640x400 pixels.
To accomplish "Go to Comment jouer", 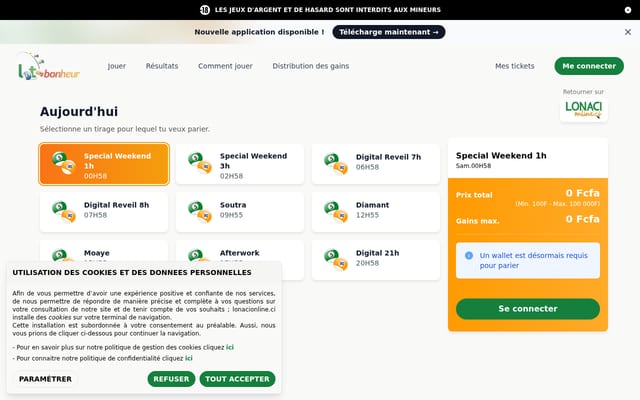I will pos(225,66).
